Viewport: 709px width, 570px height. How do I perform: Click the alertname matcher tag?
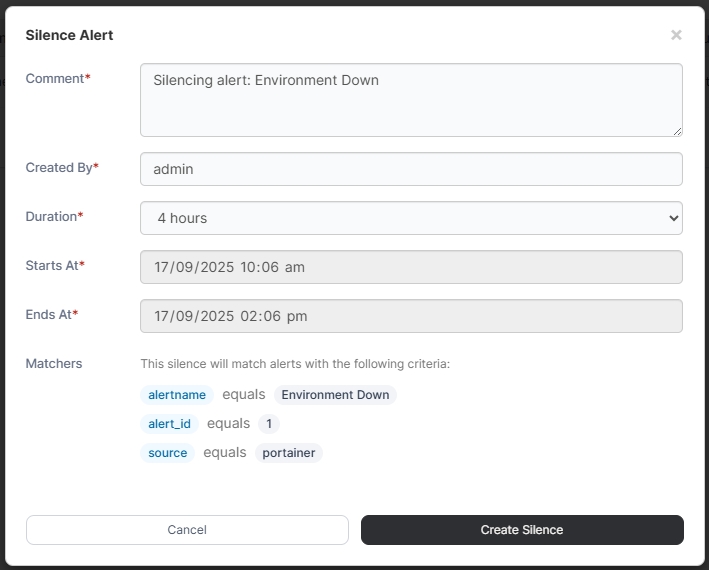pos(177,395)
